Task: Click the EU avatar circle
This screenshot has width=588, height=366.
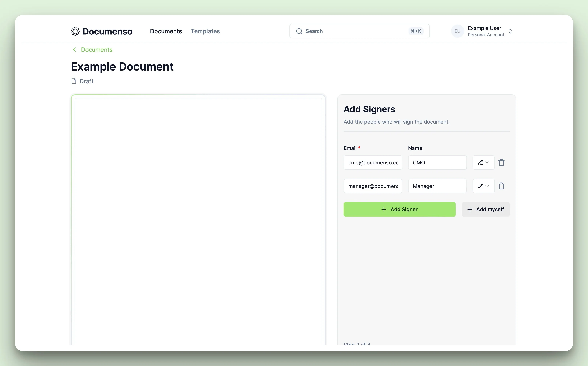Action: pyautogui.click(x=457, y=31)
